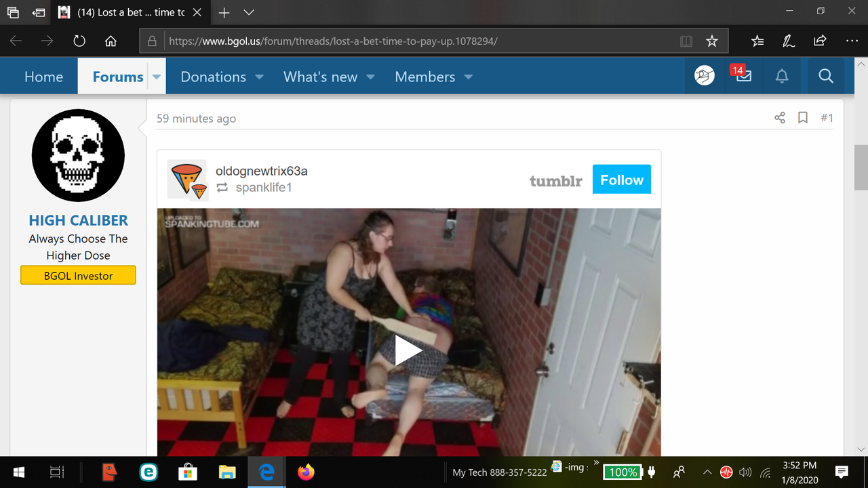Expand the Donations menu arrow
Screen dimensions: 868x488
[x=259, y=77]
